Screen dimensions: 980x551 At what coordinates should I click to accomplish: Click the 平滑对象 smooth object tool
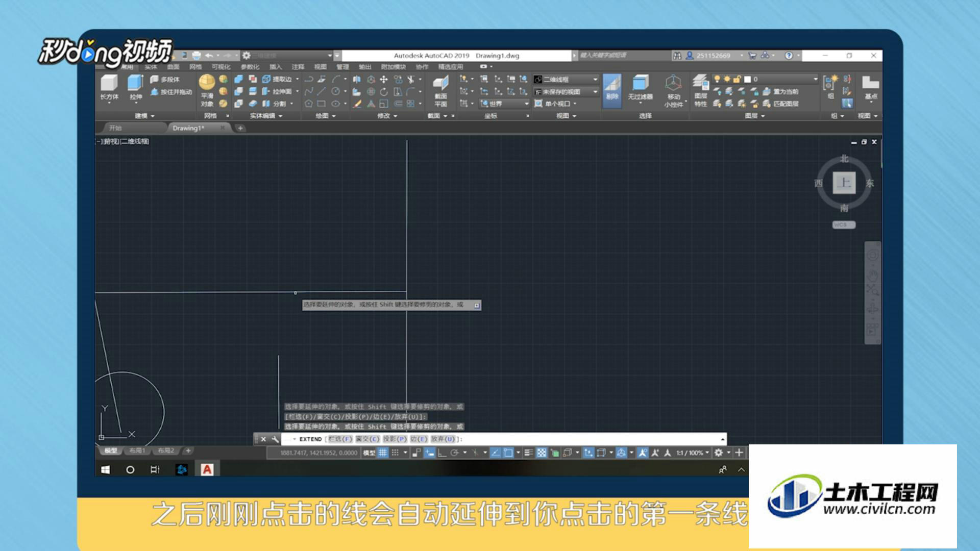(207, 91)
